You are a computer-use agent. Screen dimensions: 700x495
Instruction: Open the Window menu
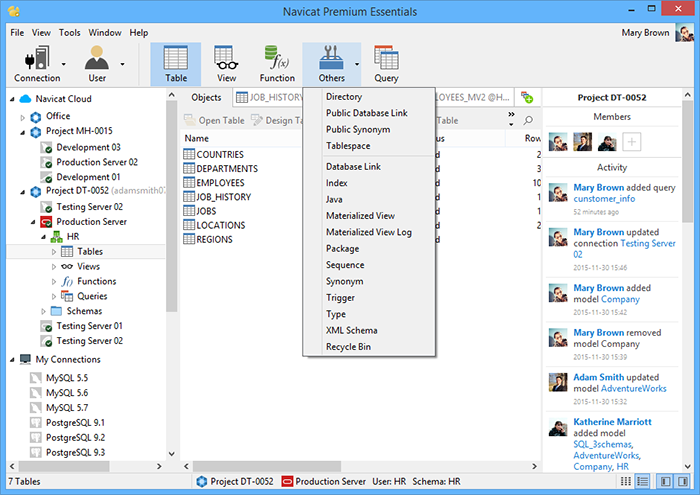click(x=105, y=33)
